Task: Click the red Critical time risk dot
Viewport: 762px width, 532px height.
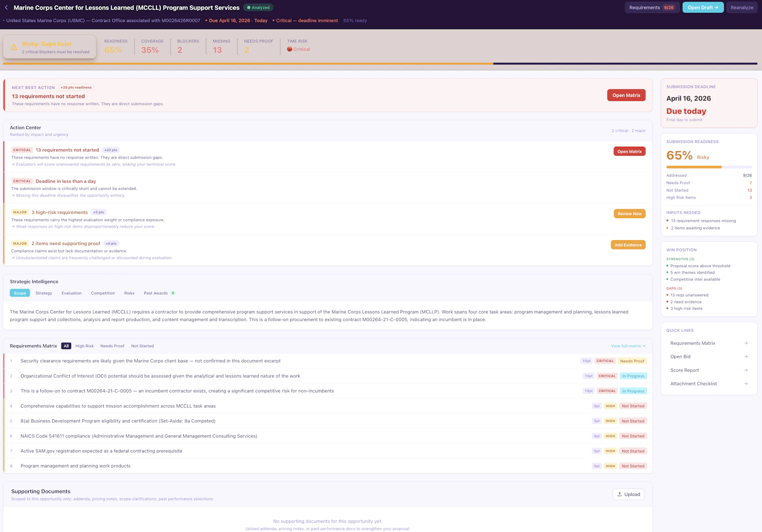Action: [290, 49]
